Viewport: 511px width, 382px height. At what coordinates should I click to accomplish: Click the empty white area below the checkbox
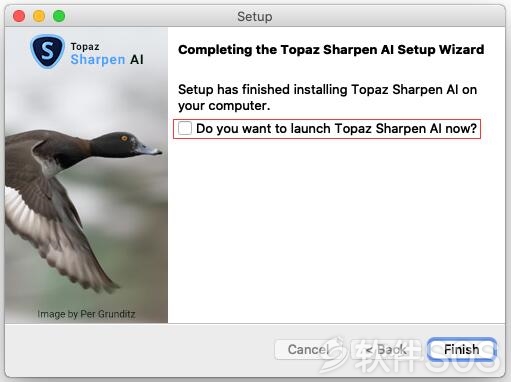(336, 230)
